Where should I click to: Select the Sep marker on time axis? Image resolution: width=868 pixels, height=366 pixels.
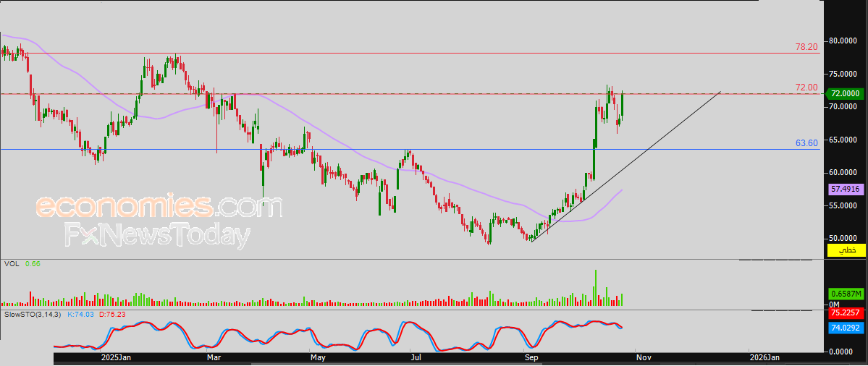point(530,357)
